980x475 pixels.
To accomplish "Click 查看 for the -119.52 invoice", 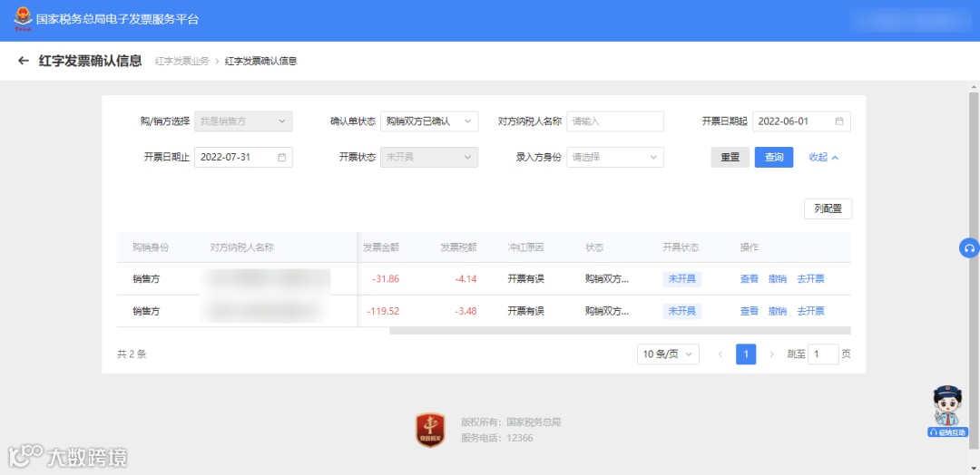I will pos(750,311).
